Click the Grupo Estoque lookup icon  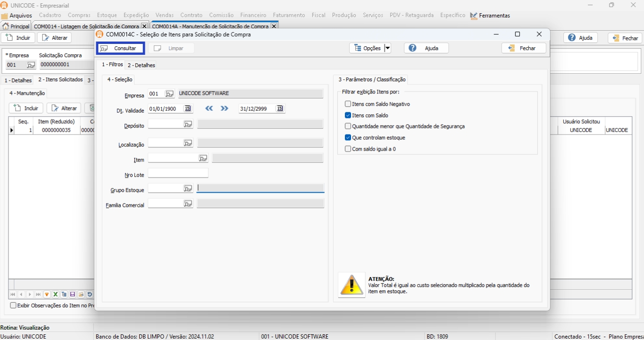[188, 188]
